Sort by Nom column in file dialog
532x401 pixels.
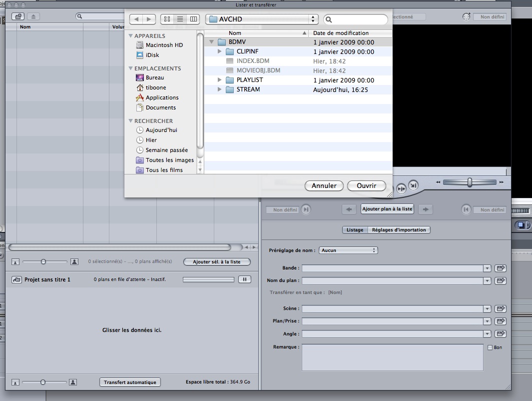[x=256, y=33]
